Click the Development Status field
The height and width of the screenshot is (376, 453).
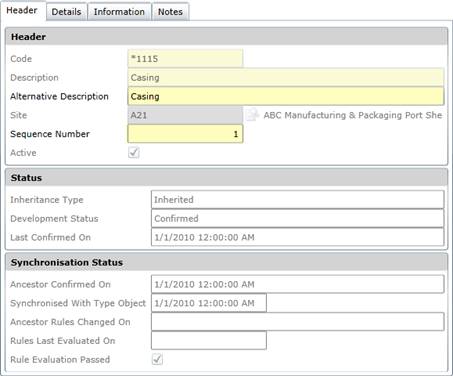[298, 218]
